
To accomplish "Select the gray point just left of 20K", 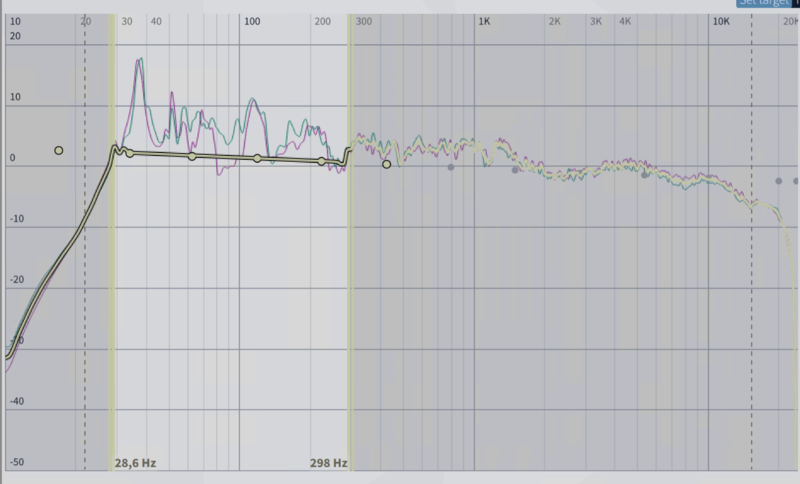I will point(779,181).
